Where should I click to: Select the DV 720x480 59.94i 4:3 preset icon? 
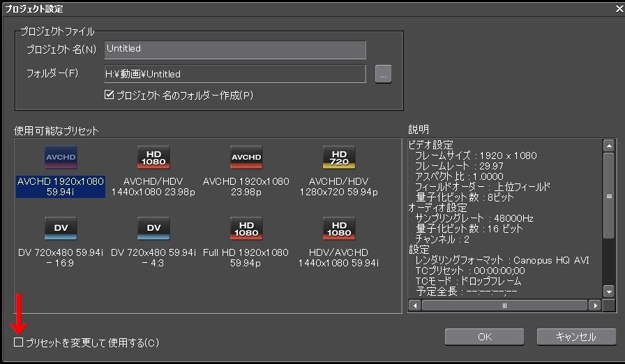pyautogui.click(x=153, y=228)
